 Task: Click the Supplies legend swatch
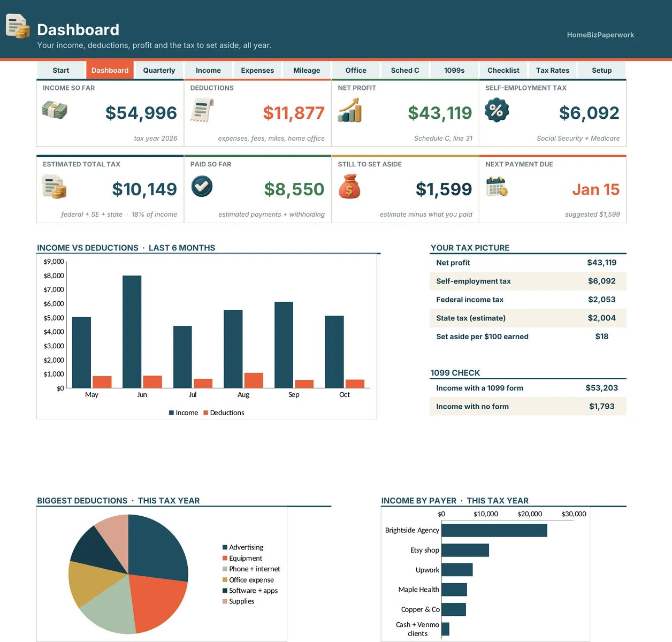point(225,601)
